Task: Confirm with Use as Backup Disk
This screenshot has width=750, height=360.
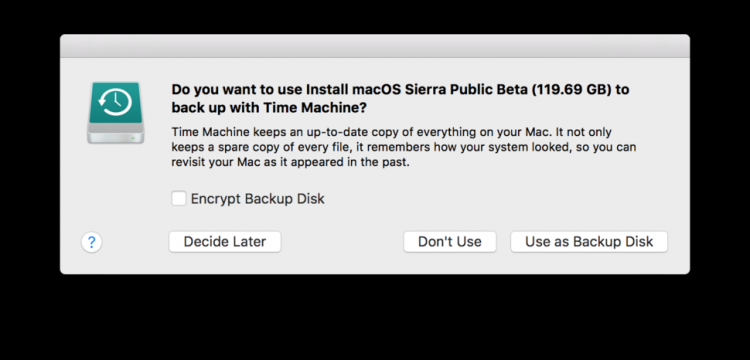Action: pos(589,242)
